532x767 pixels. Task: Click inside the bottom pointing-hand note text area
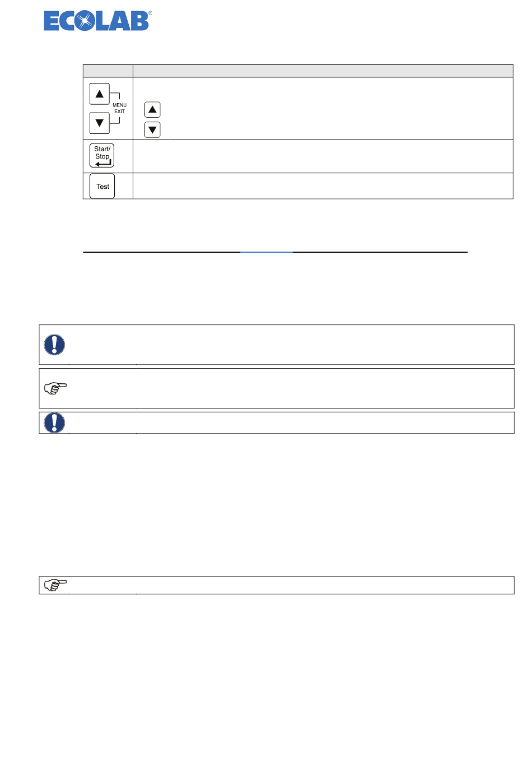pyautogui.click(x=325, y=585)
